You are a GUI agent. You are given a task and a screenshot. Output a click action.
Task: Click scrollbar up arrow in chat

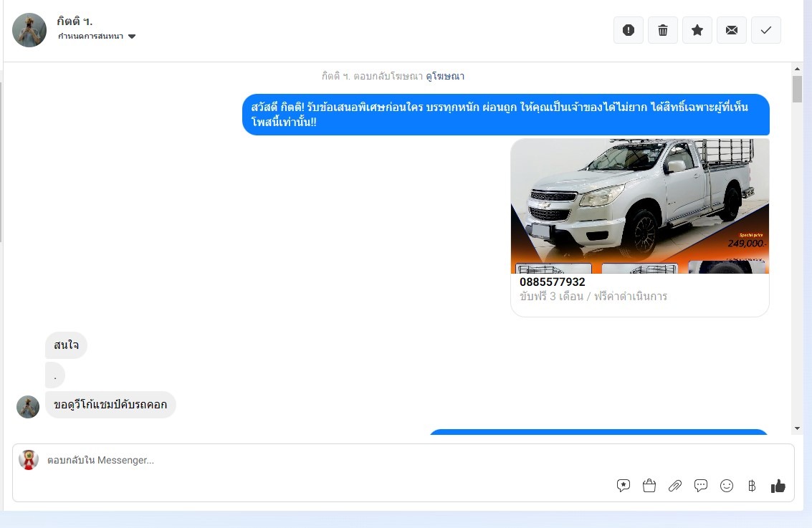(x=797, y=68)
